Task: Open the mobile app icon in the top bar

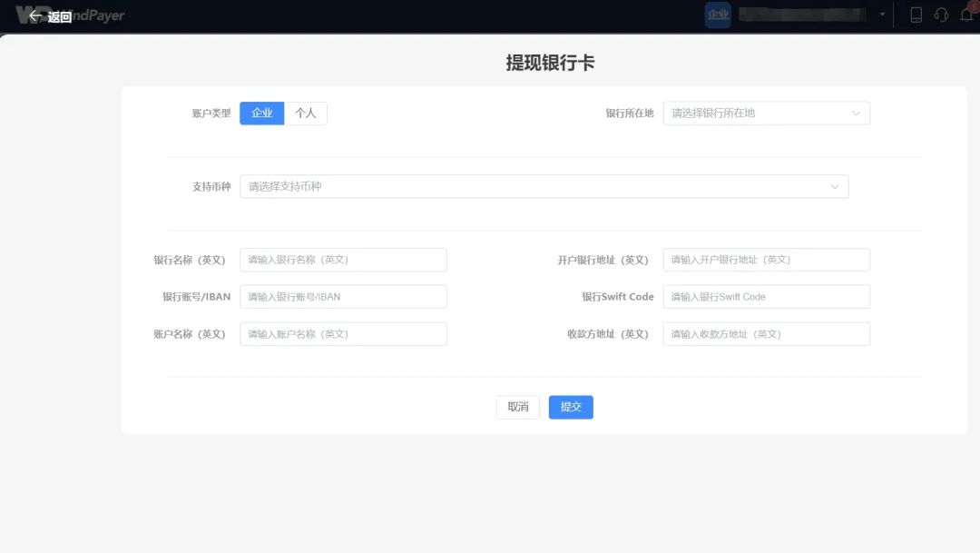Action: pyautogui.click(x=916, y=15)
